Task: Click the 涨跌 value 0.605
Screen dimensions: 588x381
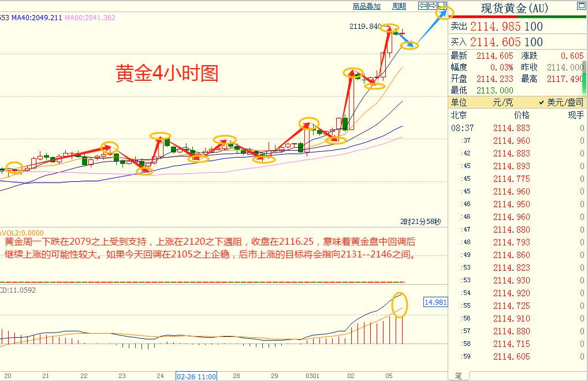Action: coord(572,56)
